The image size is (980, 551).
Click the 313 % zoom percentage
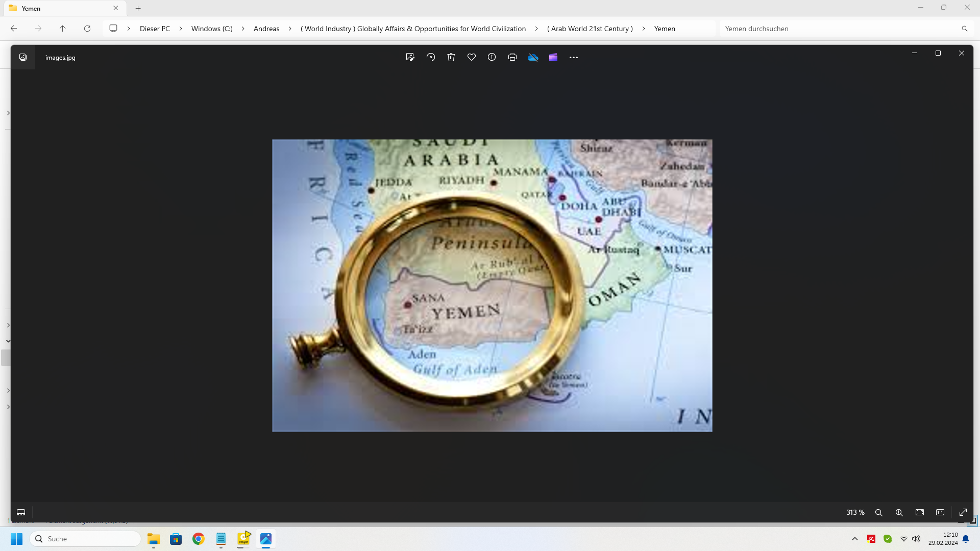pos(855,512)
